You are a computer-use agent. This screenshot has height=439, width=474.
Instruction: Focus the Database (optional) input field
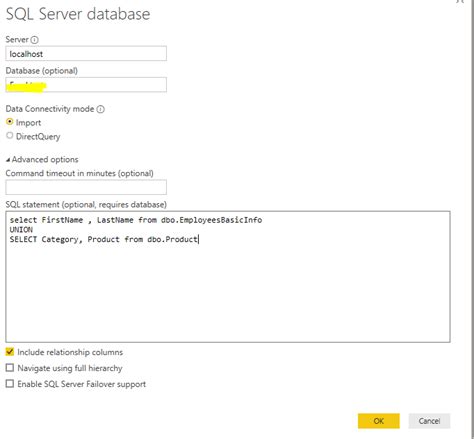point(86,85)
